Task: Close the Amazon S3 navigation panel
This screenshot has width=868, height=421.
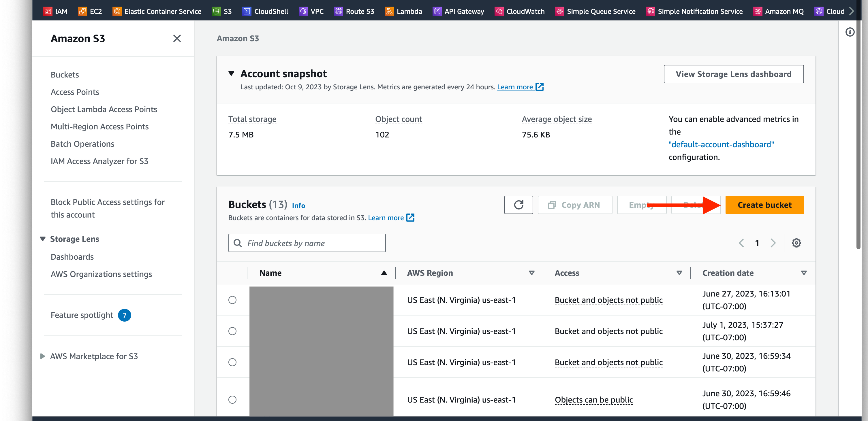Action: (x=177, y=38)
